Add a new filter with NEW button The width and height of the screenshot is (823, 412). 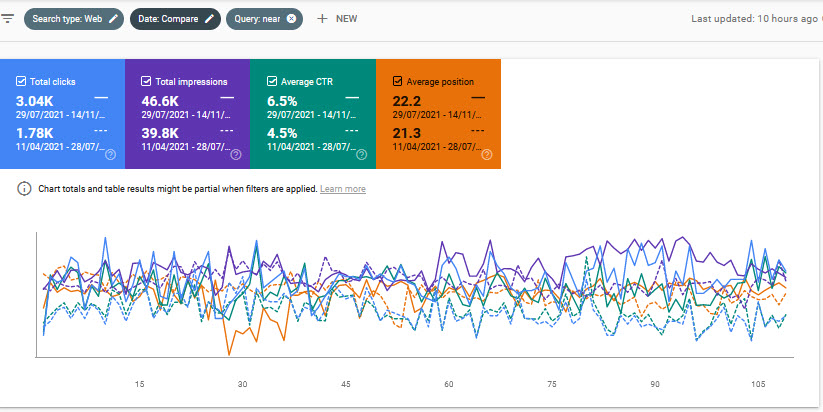(x=336, y=18)
